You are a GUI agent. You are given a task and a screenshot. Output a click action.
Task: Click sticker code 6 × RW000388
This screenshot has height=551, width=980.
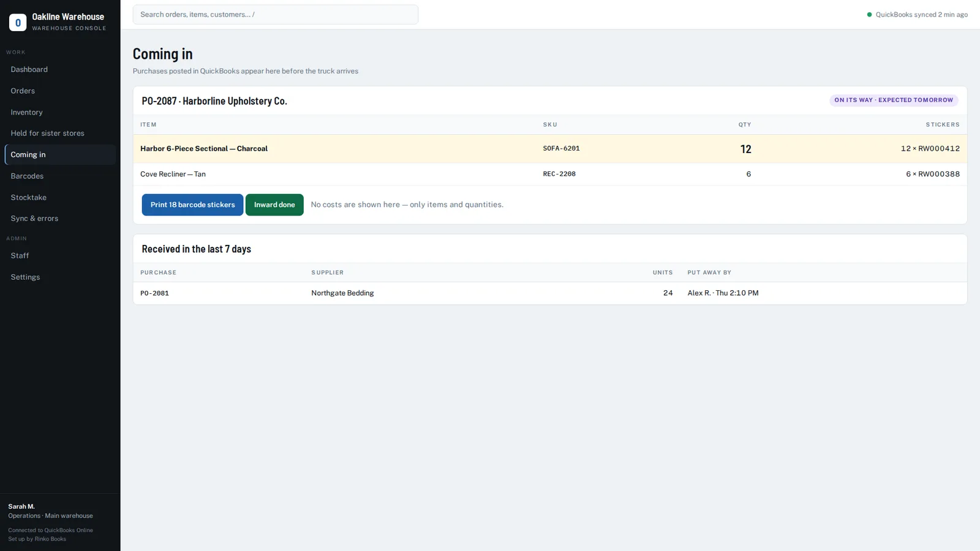[x=933, y=174]
